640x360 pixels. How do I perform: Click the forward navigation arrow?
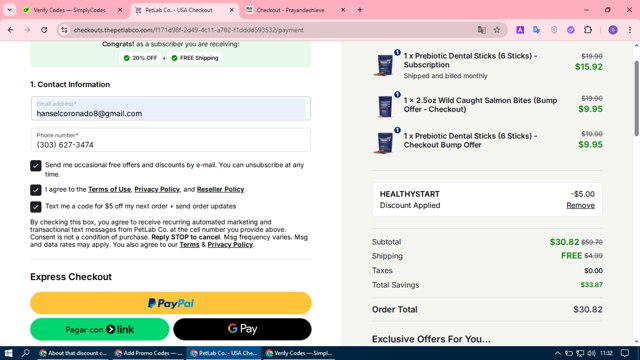pos(27,30)
